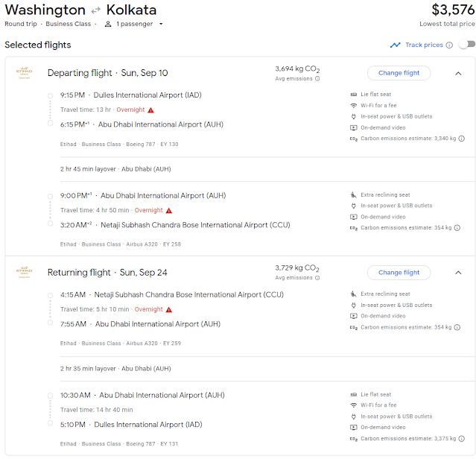476x459 pixels.
Task: Click the Track prices link text
Action: click(424, 45)
